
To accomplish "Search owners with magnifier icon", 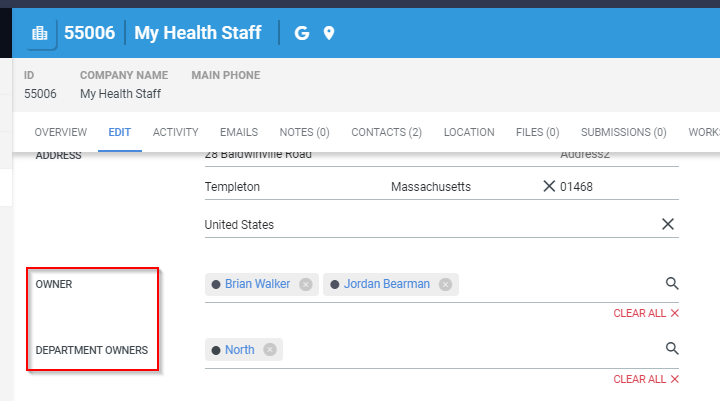I will tap(672, 284).
